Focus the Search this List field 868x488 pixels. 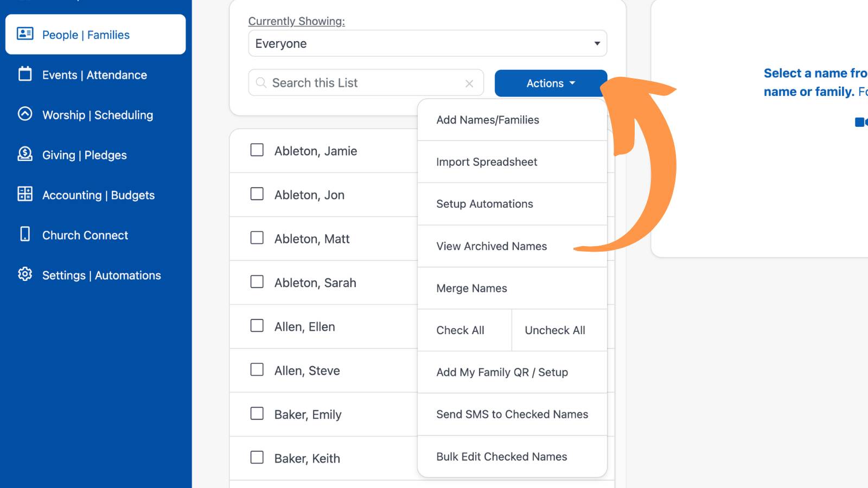[366, 82]
